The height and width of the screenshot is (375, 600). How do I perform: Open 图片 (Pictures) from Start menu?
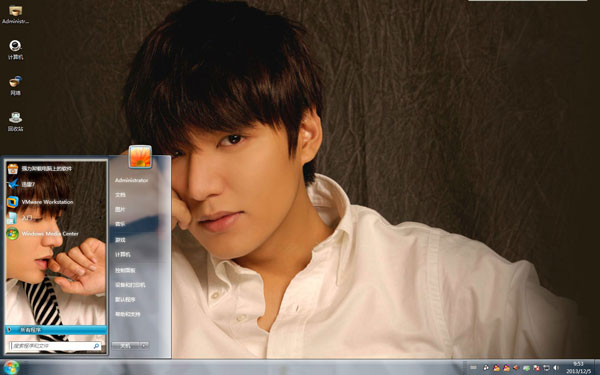[x=121, y=210]
